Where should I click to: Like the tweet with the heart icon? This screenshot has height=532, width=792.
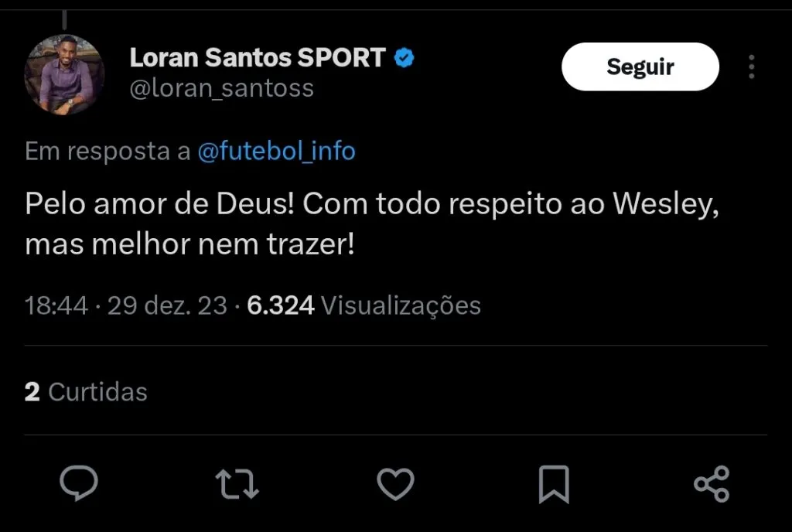[395, 484]
